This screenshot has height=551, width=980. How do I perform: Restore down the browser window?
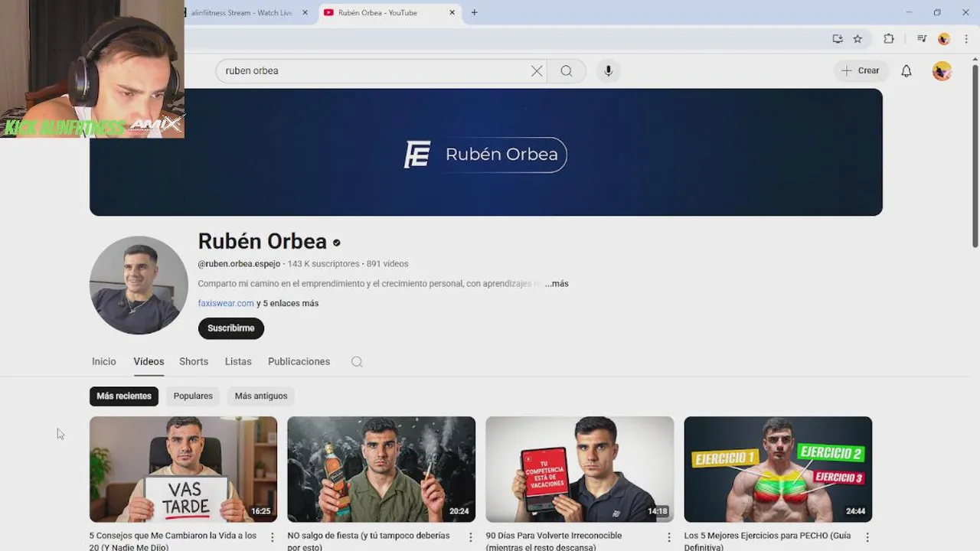tap(937, 12)
